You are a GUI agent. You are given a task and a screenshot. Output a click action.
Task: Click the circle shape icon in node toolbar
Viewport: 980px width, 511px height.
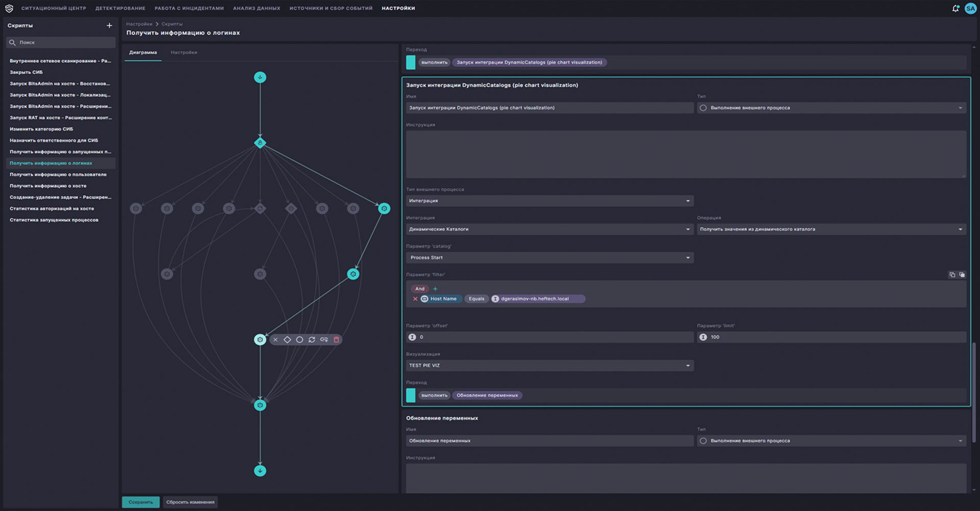click(x=299, y=340)
